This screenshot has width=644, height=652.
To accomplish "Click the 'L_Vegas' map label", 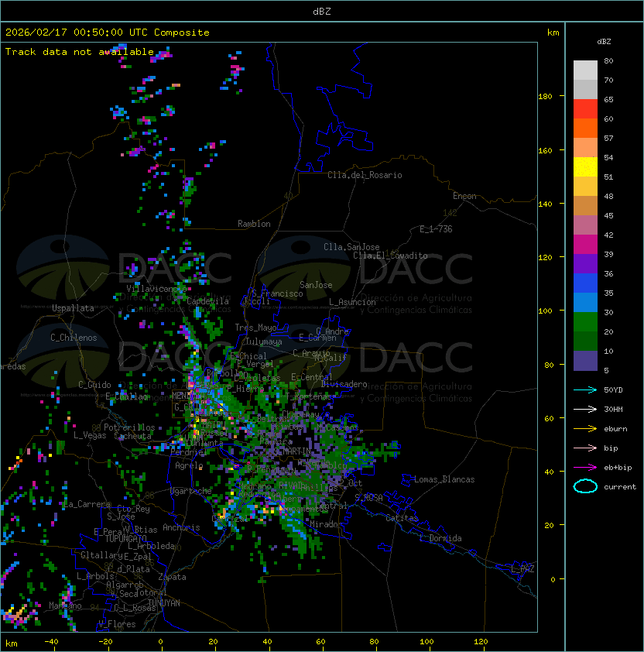I will [x=90, y=435].
